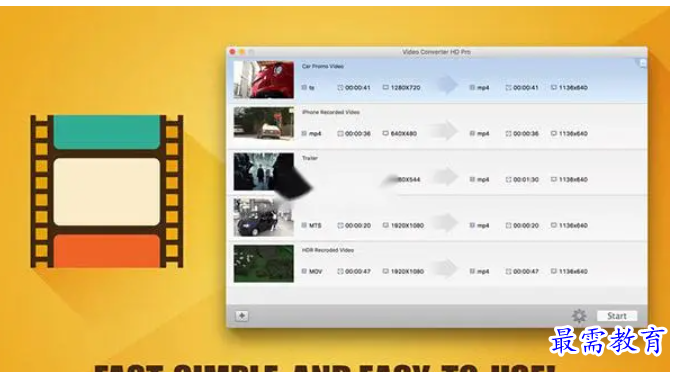
Task: Select the Car Promo Video thumbnail
Action: [264, 79]
